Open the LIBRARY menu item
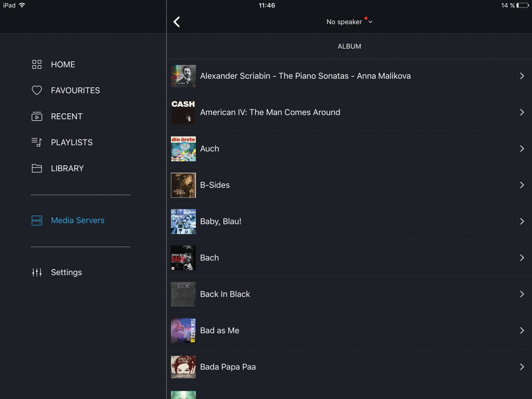 [67, 168]
